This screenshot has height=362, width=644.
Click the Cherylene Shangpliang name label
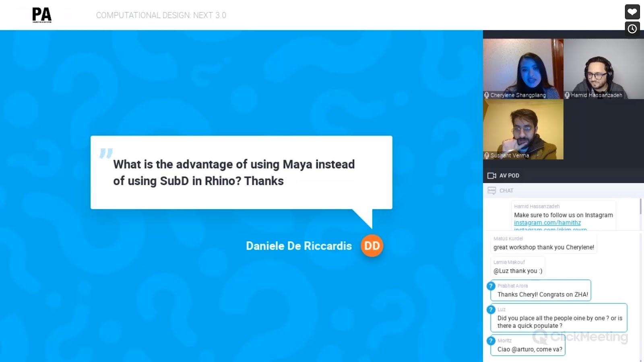click(518, 95)
